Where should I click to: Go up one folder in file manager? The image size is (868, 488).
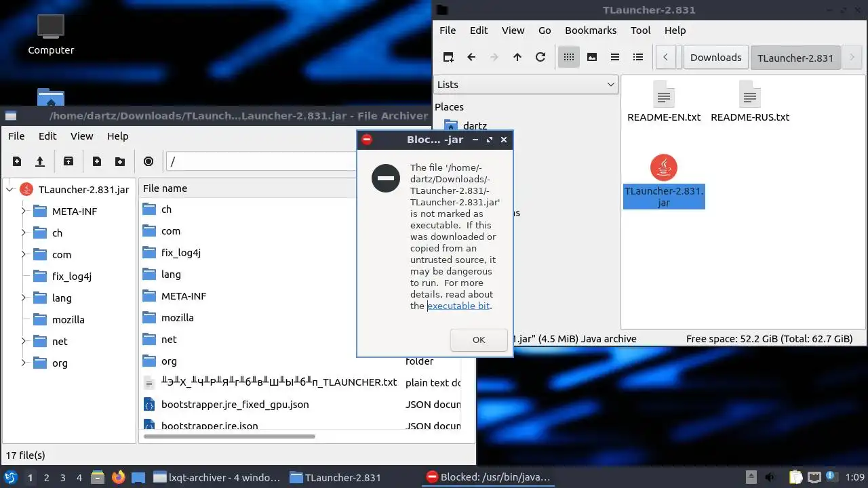[x=517, y=58]
